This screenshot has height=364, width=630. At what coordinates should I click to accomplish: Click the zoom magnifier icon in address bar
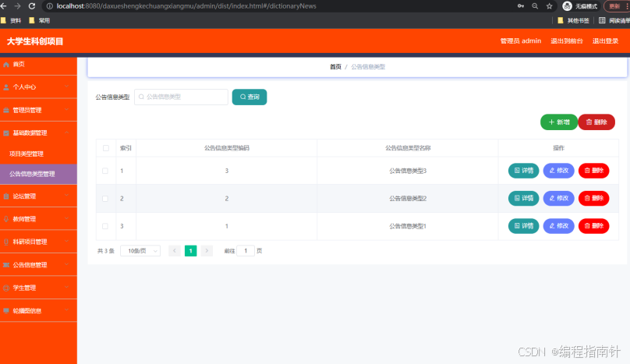(535, 6)
